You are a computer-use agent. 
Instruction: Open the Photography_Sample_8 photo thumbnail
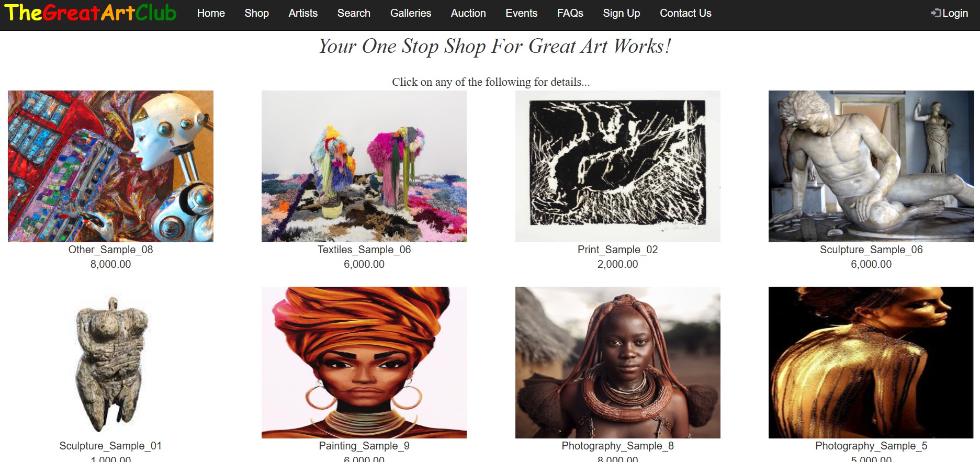pyautogui.click(x=618, y=363)
